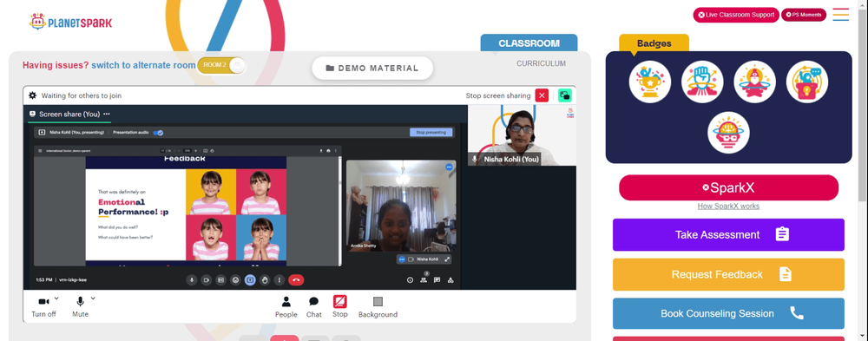Click the Nisha Kohli (You) video tile
This screenshot has width=868, height=341.
pyautogui.click(x=522, y=135)
